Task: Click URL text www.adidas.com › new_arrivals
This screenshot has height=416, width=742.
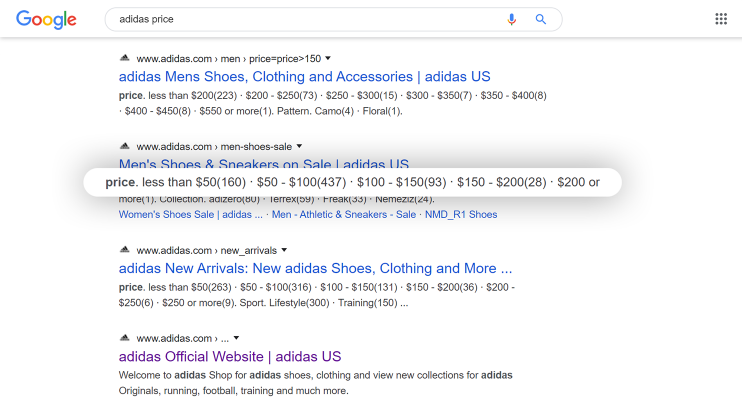Action: (206, 250)
